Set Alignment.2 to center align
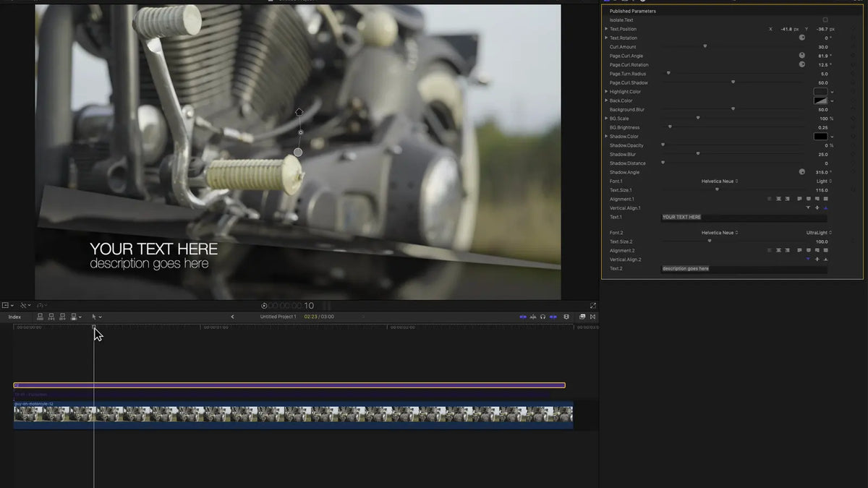Viewport: 868px width, 488px height. (x=779, y=250)
